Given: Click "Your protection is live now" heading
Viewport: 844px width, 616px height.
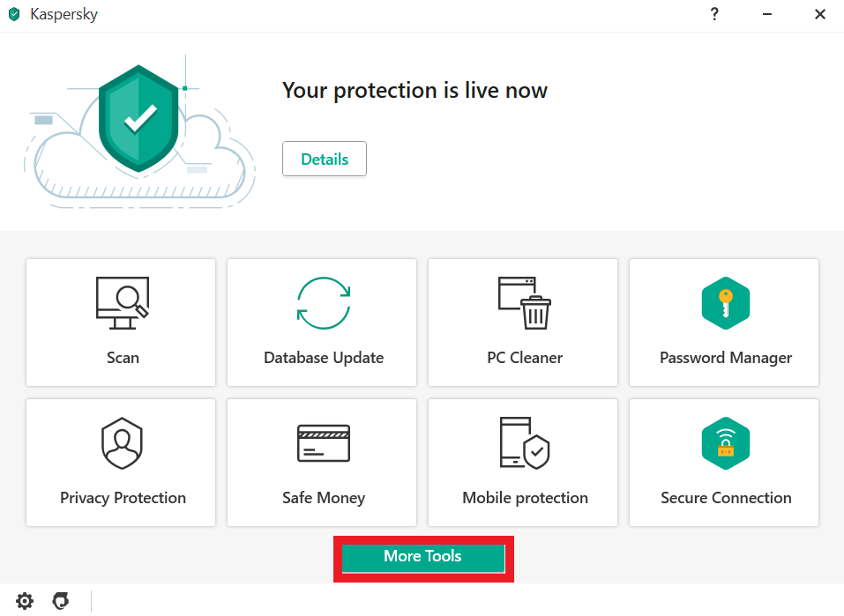Looking at the screenshot, I should click(415, 91).
